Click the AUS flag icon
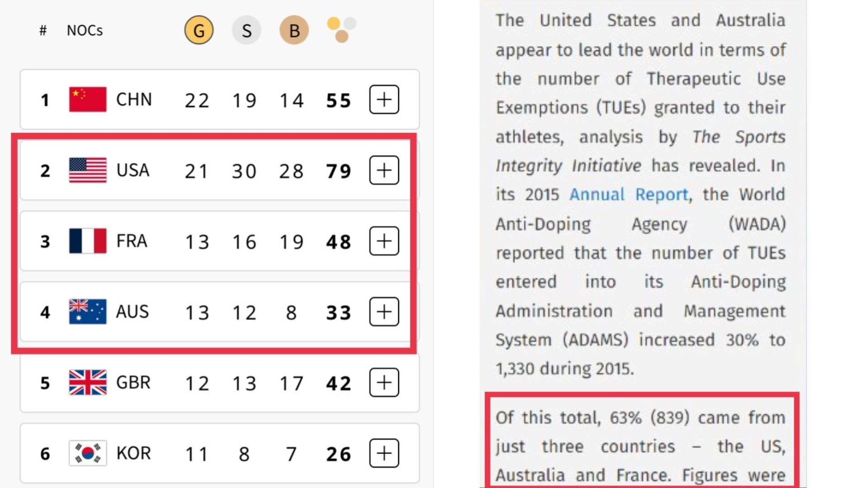This screenshot has height=488, width=868. click(x=87, y=311)
